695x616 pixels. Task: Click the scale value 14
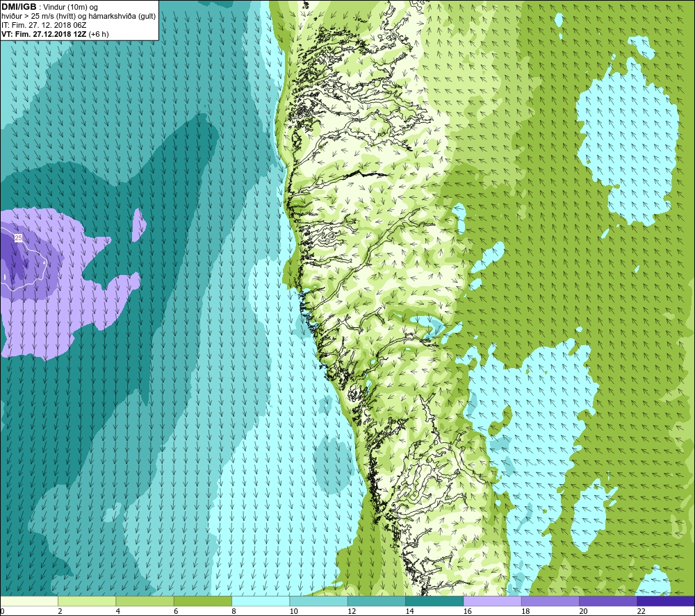[409, 612]
